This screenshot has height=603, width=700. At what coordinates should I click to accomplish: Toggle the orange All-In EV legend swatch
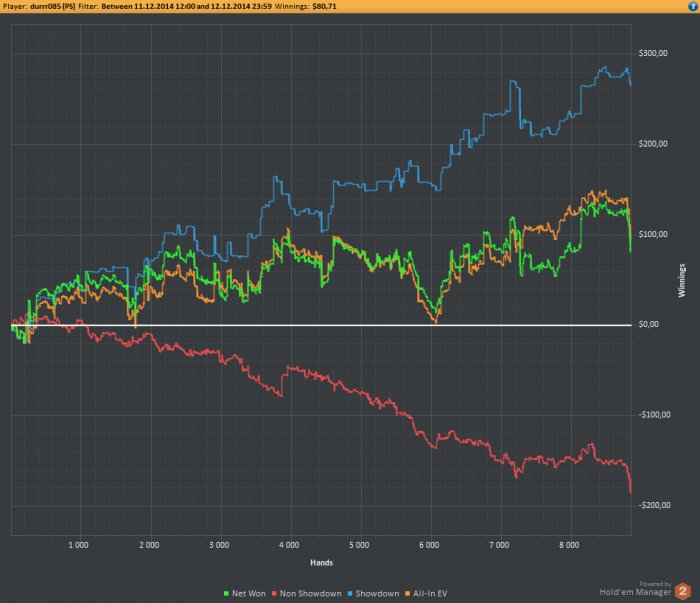pyautogui.click(x=407, y=594)
